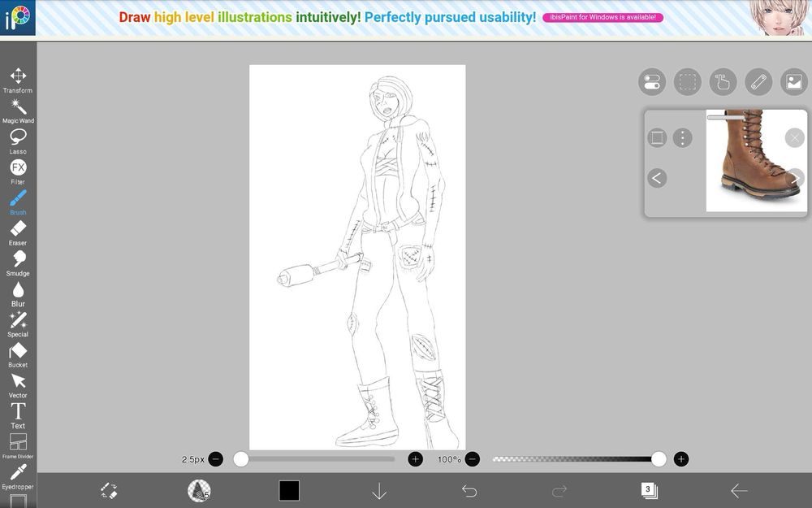
Task: Open the FX Filter tool
Action: [x=18, y=172]
